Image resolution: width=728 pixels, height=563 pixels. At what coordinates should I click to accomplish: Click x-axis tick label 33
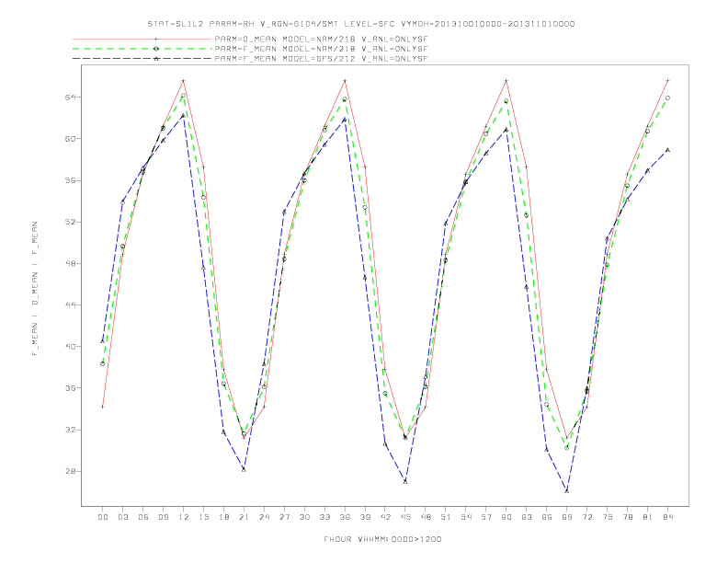tap(324, 517)
